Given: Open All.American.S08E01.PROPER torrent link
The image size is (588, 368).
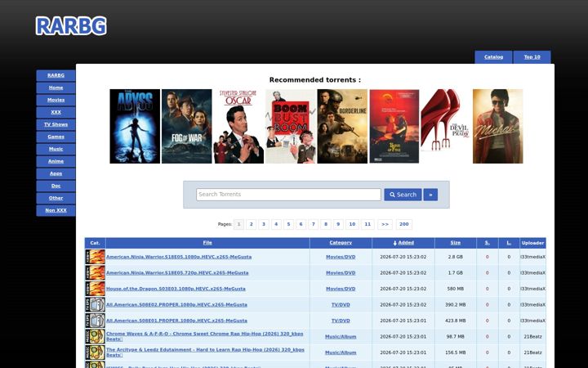Looking at the screenshot, I should click(176, 321).
